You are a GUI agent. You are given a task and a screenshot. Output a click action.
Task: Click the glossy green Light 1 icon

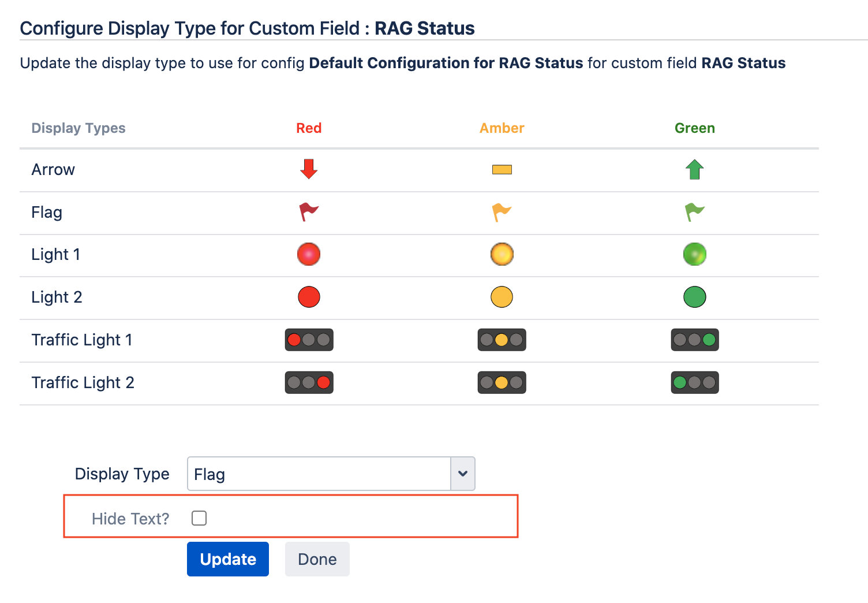[694, 254]
